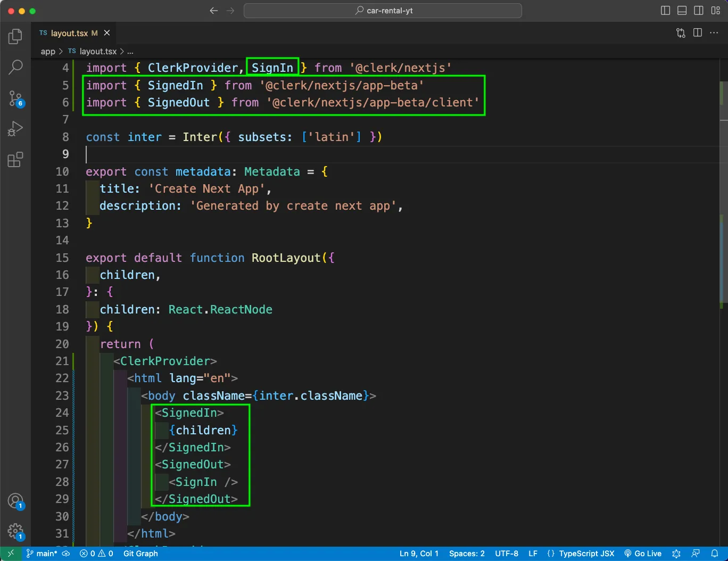This screenshot has width=728, height=561.
Task: Open notifications bell in status bar
Action: [715, 554]
